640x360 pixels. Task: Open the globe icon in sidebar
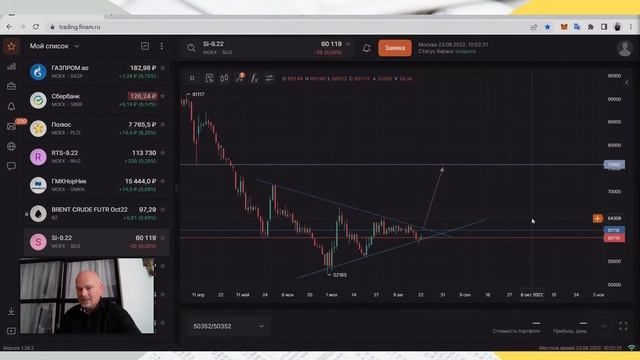click(x=11, y=146)
